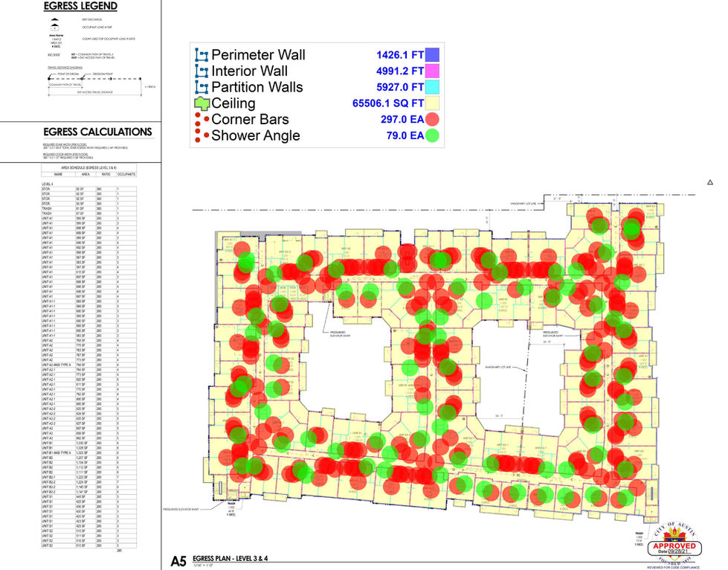This screenshot has height=570, width=728.
Task: Click the Area Schedule table title
Action: coord(88,167)
